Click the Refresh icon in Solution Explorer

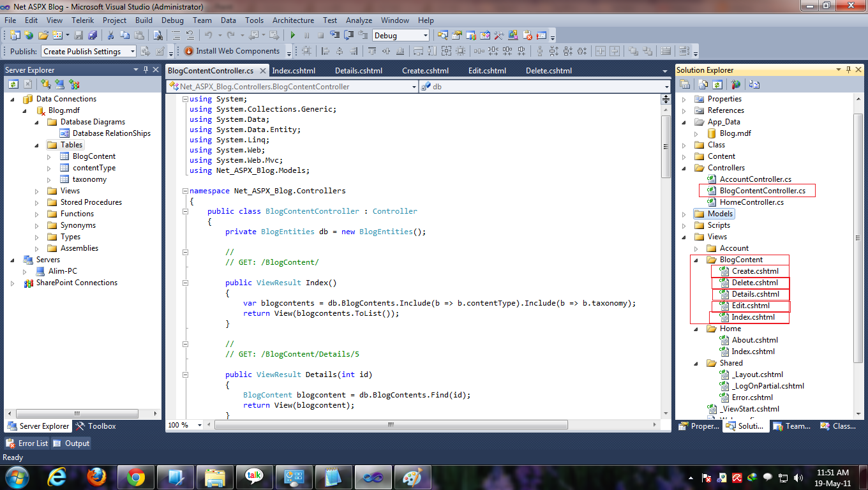pyautogui.click(x=717, y=84)
